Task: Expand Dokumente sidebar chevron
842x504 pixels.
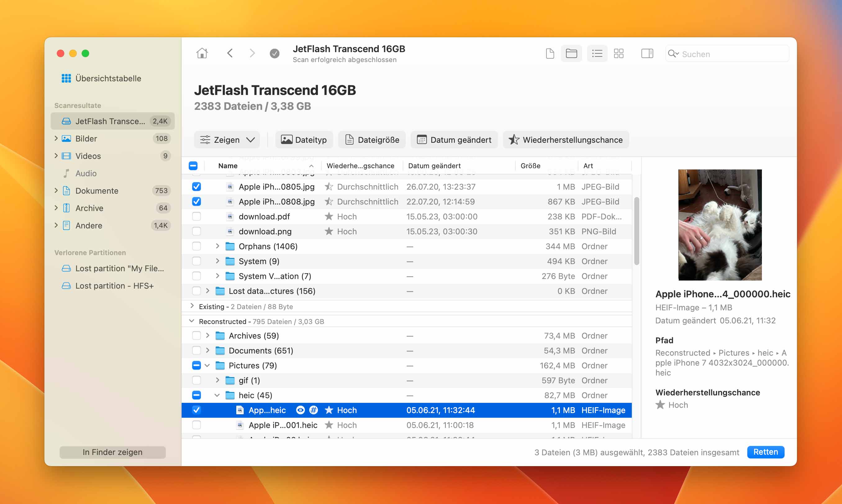Action: point(56,191)
